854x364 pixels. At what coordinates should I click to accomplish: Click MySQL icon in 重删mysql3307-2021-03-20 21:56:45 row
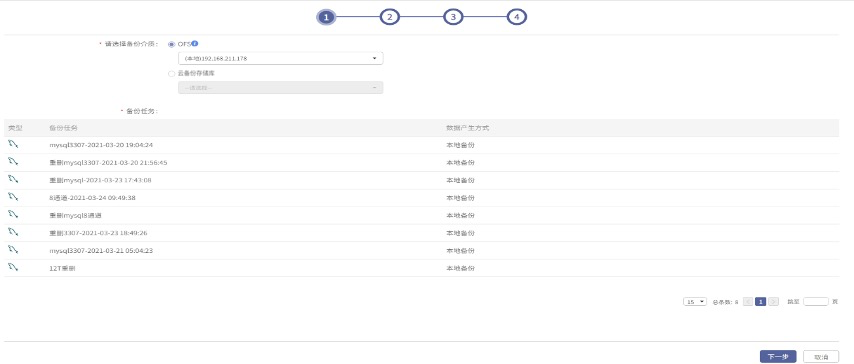click(14, 162)
